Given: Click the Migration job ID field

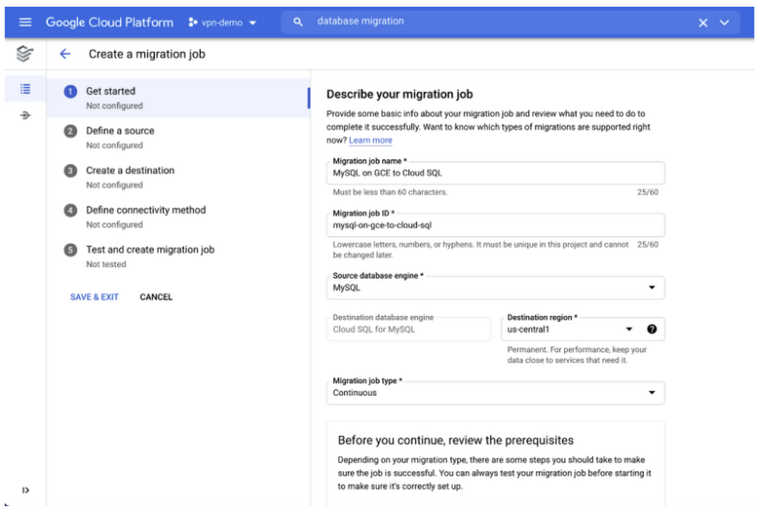Looking at the screenshot, I should pyautogui.click(x=495, y=225).
